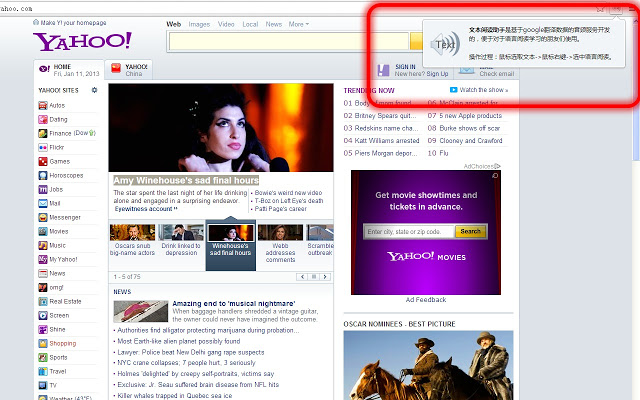Viewport: 640px width, 400px height.
Task: Open the Games dice icon
Action: click(43, 162)
